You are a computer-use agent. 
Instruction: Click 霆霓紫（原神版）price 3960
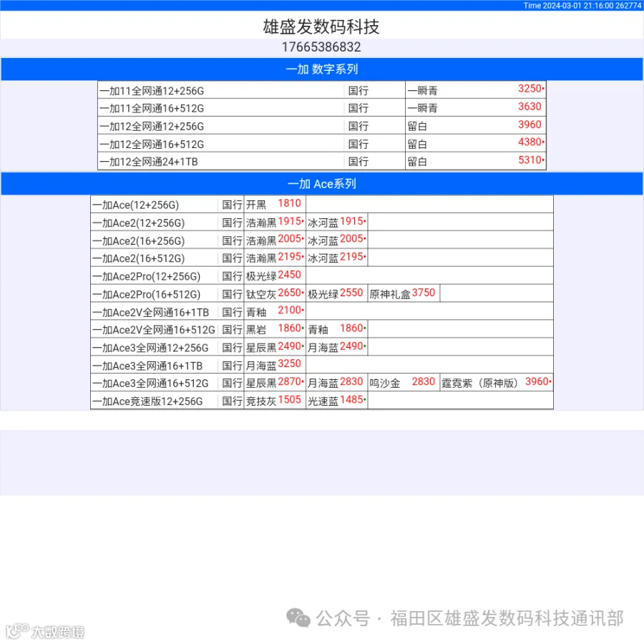(537, 381)
